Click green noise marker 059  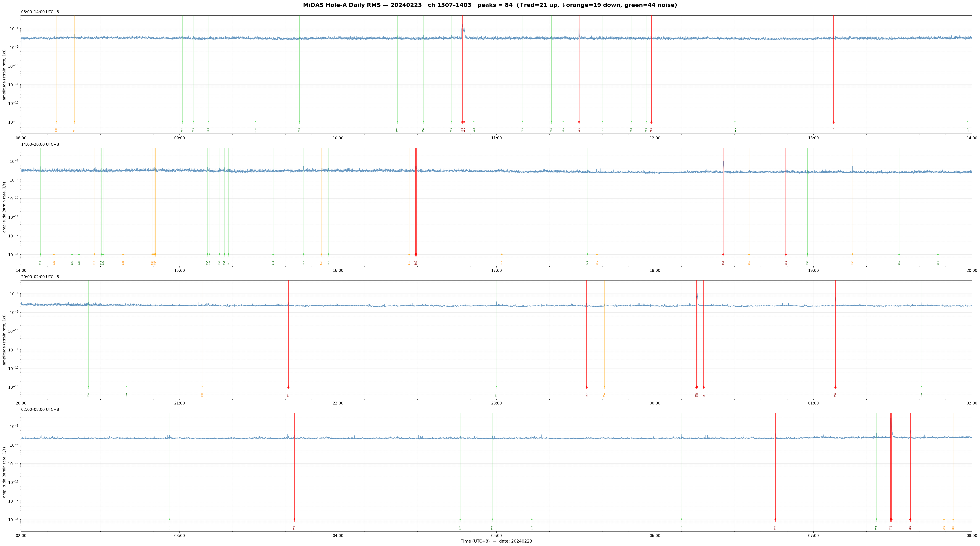coord(127,387)
